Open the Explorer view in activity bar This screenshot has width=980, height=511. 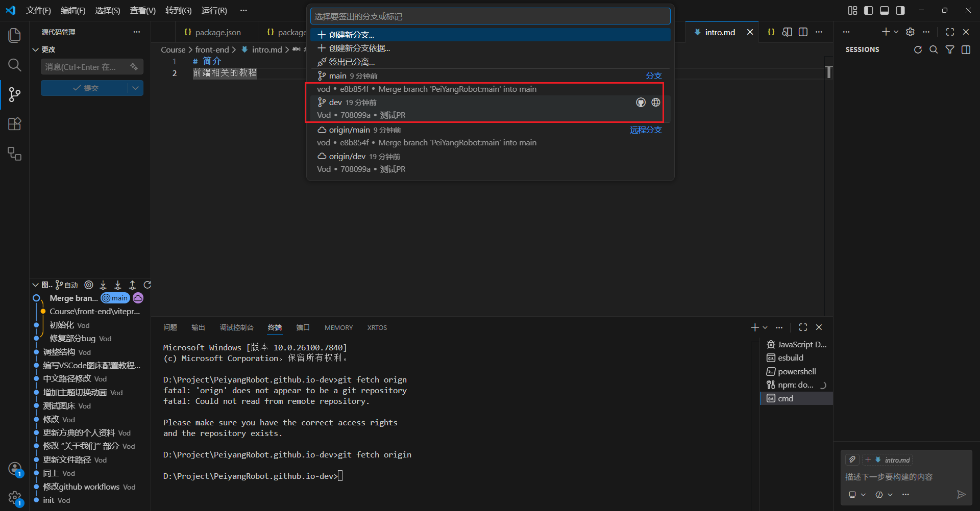pyautogui.click(x=15, y=35)
